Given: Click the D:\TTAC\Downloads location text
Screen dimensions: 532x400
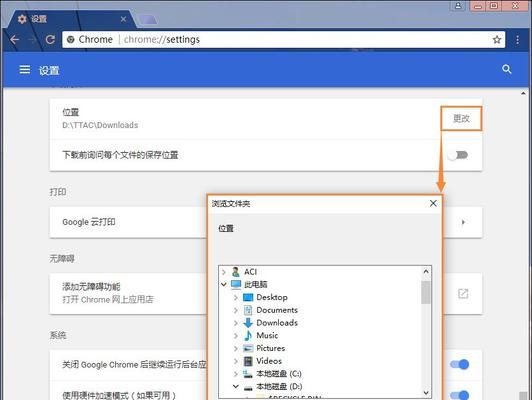Looking at the screenshot, I should click(100, 125).
